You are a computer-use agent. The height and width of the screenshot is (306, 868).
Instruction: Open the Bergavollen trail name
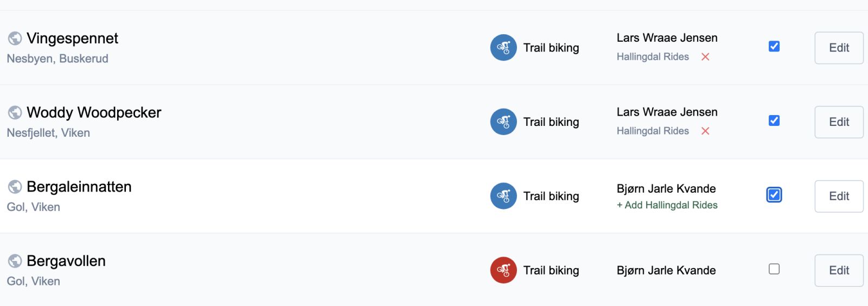point(66,261)
